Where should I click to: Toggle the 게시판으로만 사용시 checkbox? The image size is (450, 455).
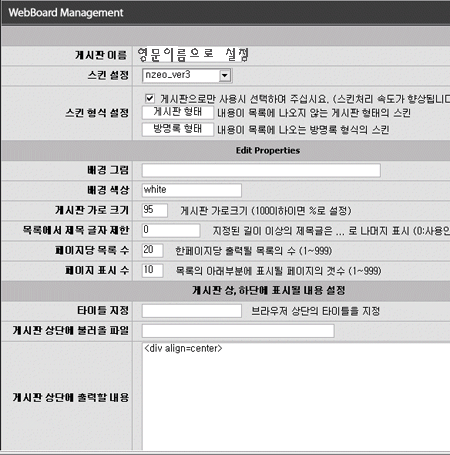click(150, 98)
